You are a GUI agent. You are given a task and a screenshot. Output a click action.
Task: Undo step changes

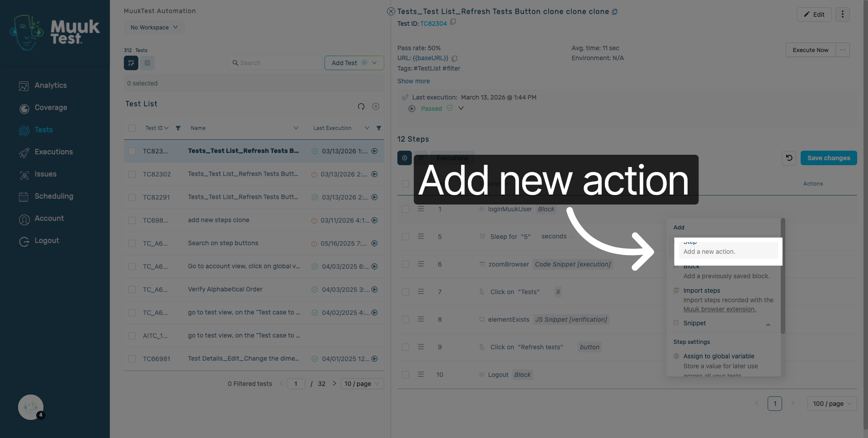[x=789, y=158]
